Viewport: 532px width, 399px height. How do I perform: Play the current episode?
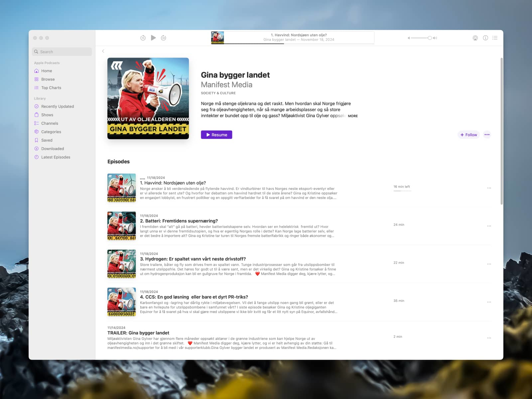click(153, 38)
